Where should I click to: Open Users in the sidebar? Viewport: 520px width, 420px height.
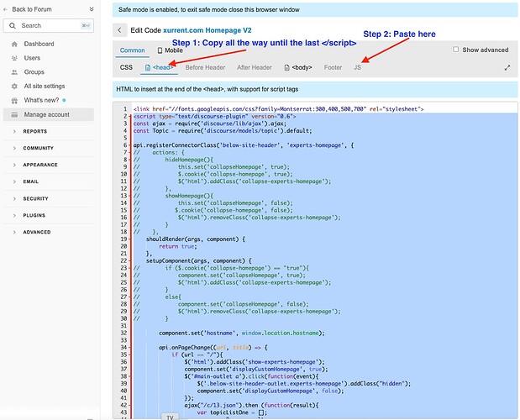point(32,58)
